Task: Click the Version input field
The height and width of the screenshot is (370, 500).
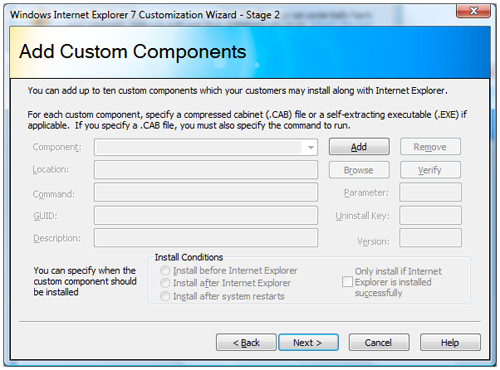Action: (x=430, y=238)
